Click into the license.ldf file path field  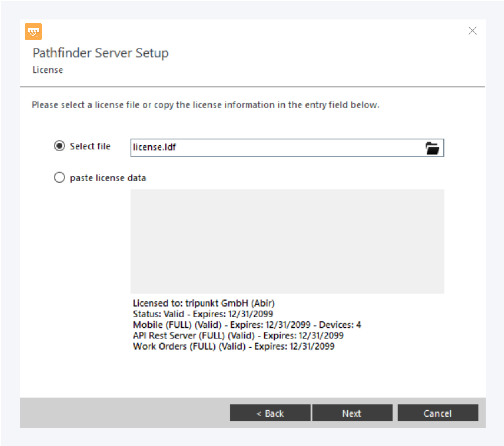click(x=271, y=148)
